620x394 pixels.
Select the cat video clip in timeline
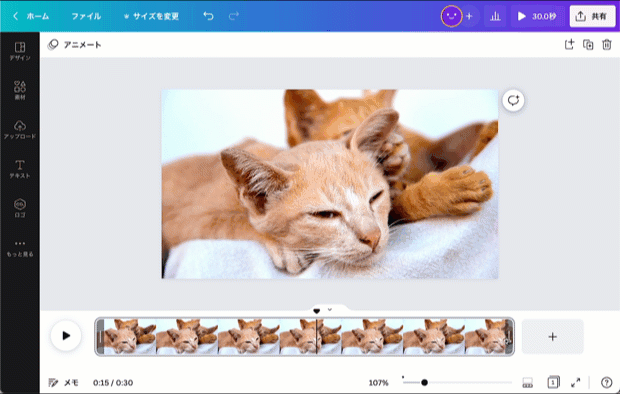pos(304,337)
